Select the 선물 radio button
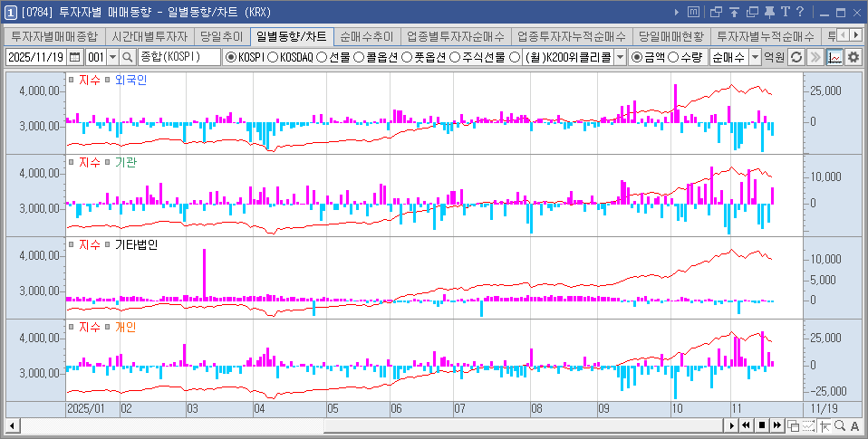868x439 pixels. point(321,57)
